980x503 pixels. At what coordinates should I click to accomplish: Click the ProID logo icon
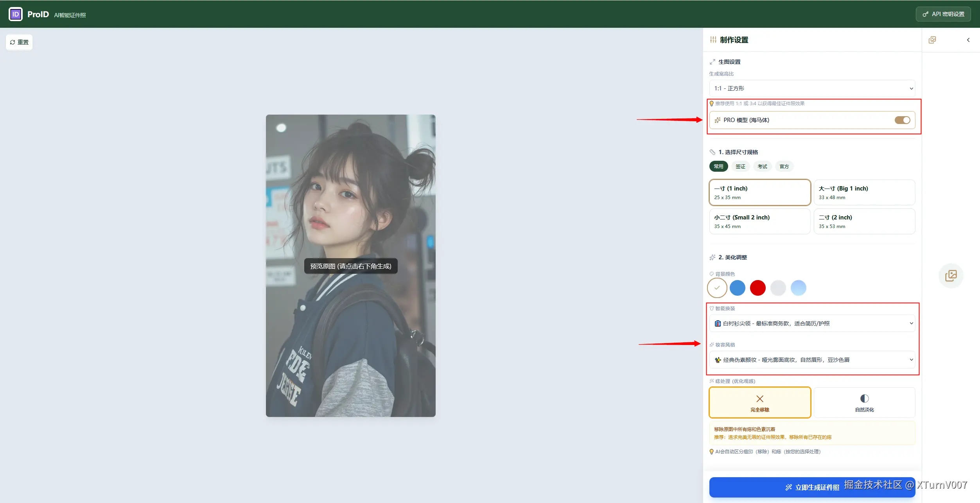coord(15,14)
